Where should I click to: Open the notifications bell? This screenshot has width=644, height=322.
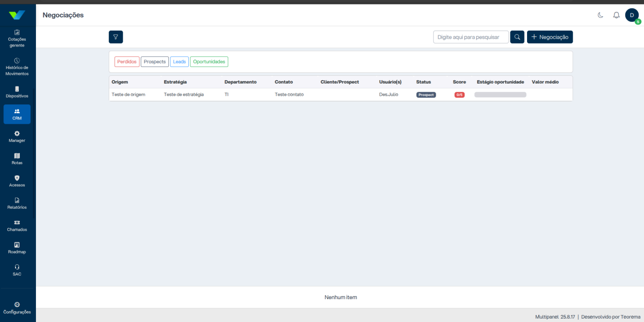point(616,15)
